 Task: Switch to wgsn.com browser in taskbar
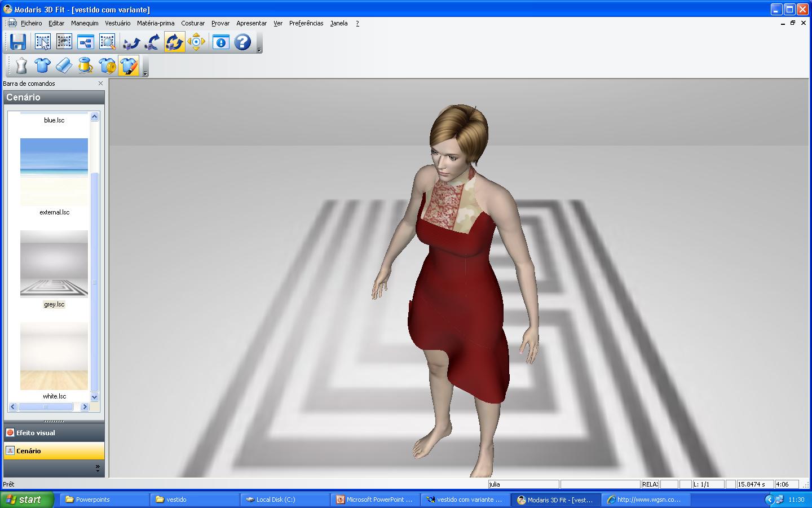pyautogui.click(x=646, y=500)
